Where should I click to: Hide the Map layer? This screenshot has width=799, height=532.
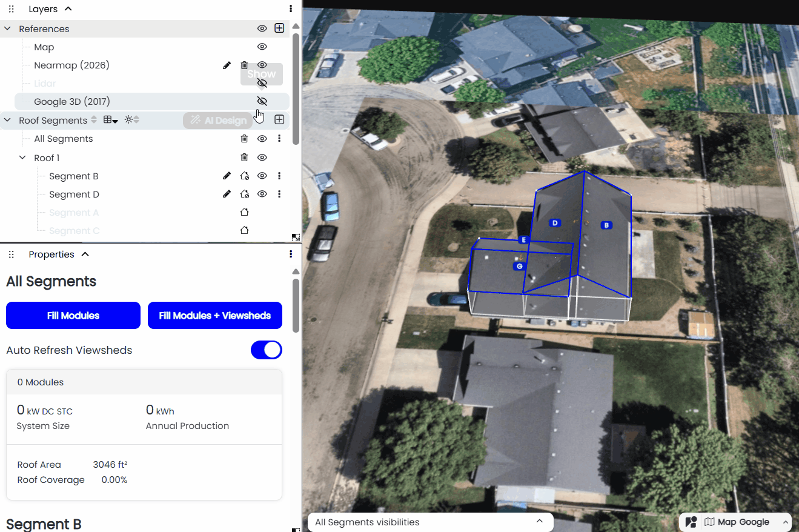coord(262,47)
